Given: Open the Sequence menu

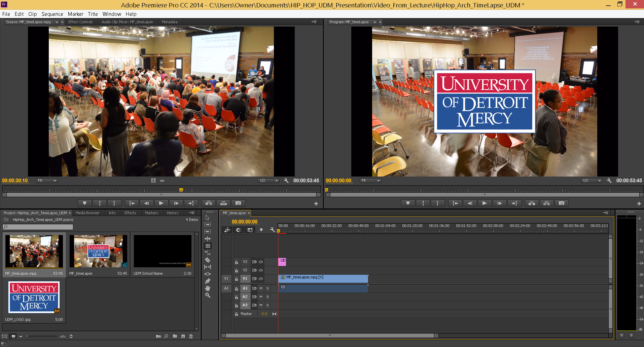Looking at the screenshot, I should click(x=52, y=14).
